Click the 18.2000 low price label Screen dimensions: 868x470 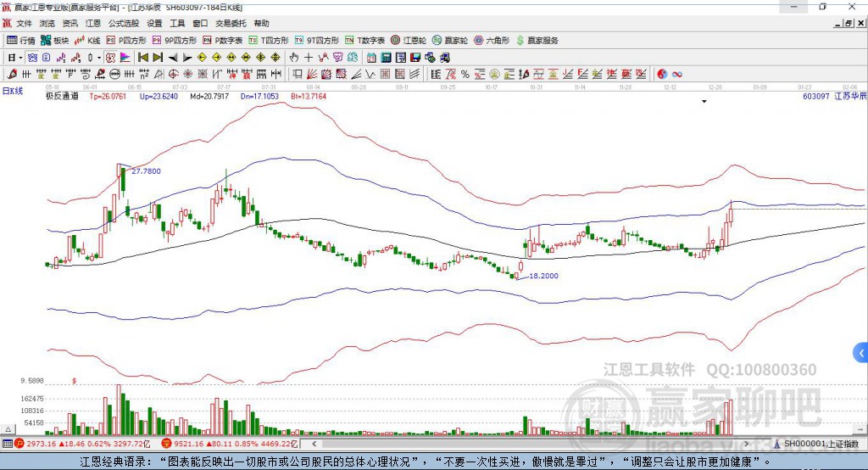click(x=543, y=276)
